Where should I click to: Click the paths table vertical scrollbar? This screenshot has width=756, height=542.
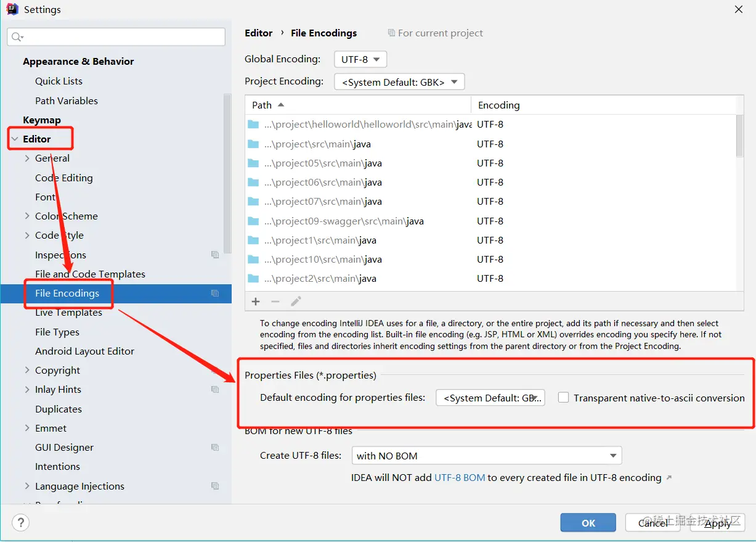click(x=740, y=136)
